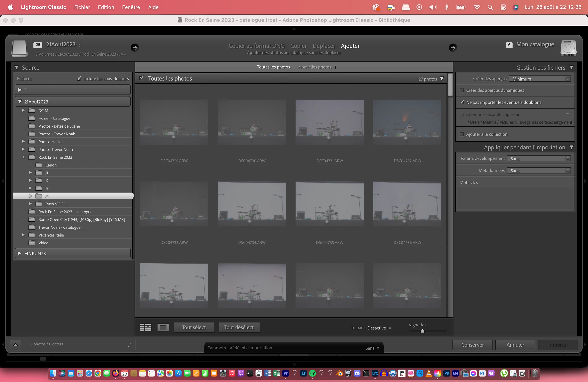Open the Fichier menu
Screen dimensions: 588x382
coord(82,7)
